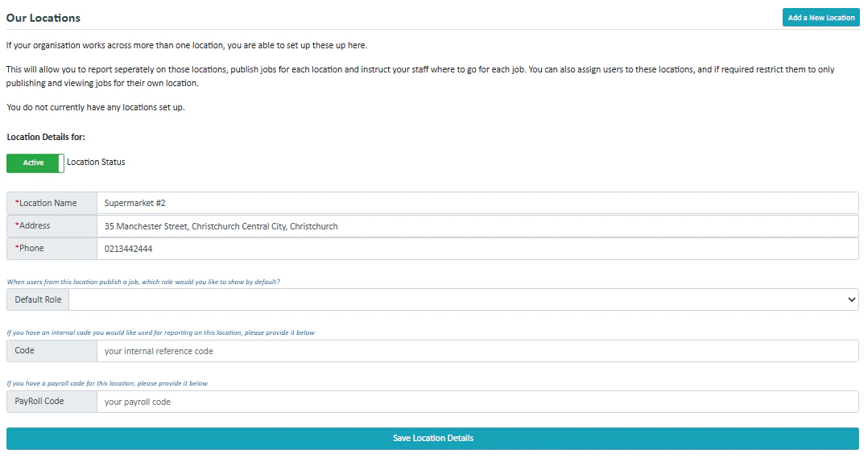This screenshot has height=458, width=868.
Task: Edit the Phone field showing 0213442444
Action: pos(477,249)
